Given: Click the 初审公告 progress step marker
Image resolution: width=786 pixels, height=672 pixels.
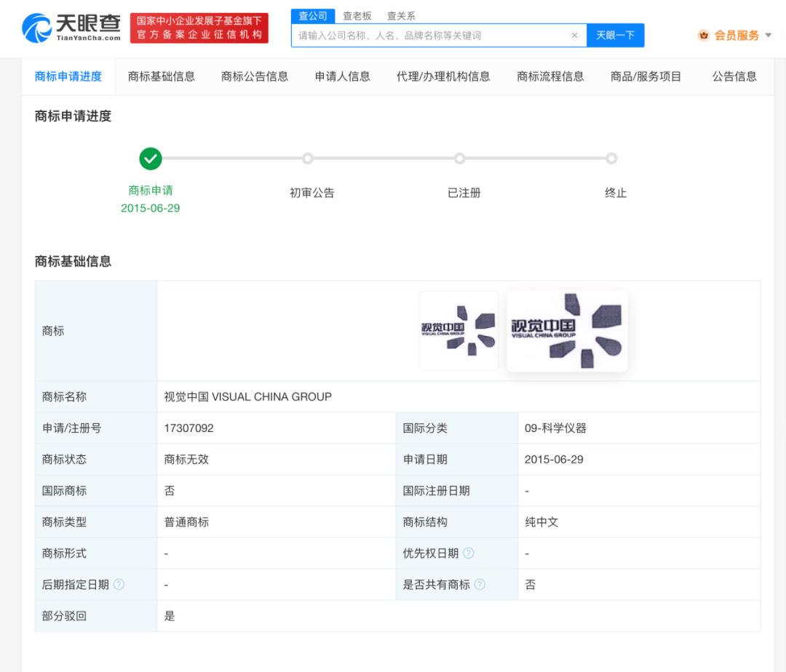Looking at the screenshot, I should click(x=308, y=158).
